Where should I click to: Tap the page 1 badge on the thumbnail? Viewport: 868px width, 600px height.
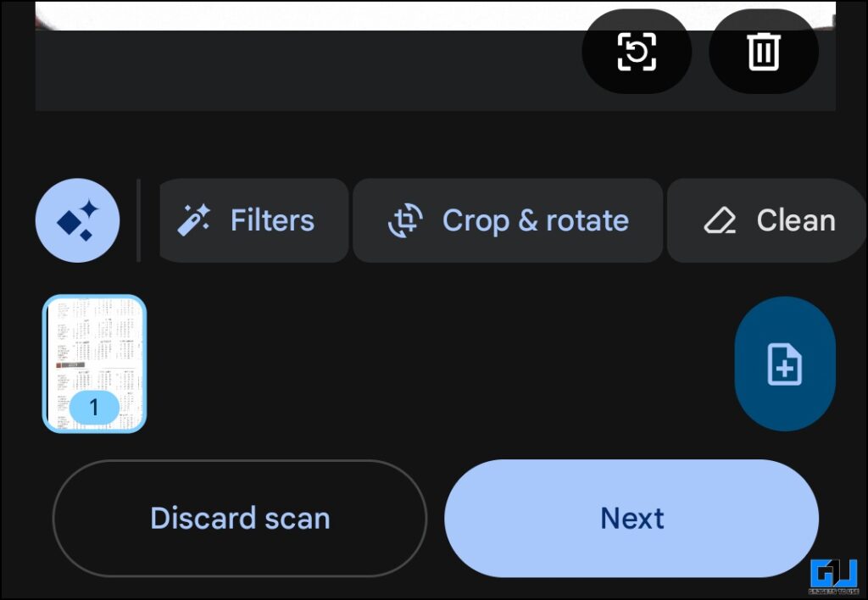point(93,405)
